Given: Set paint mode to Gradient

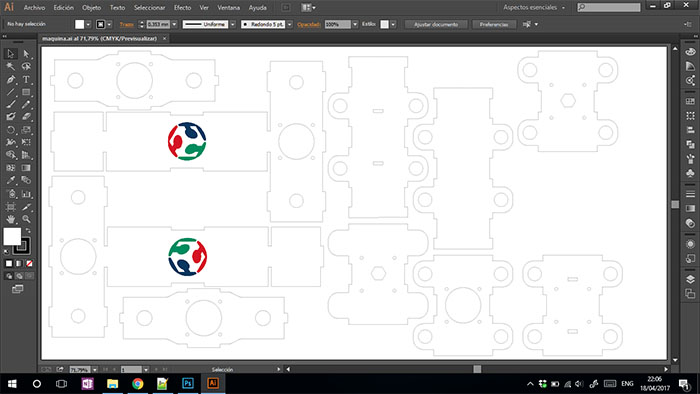Looking at the screenshot, I should click(19, 264).
